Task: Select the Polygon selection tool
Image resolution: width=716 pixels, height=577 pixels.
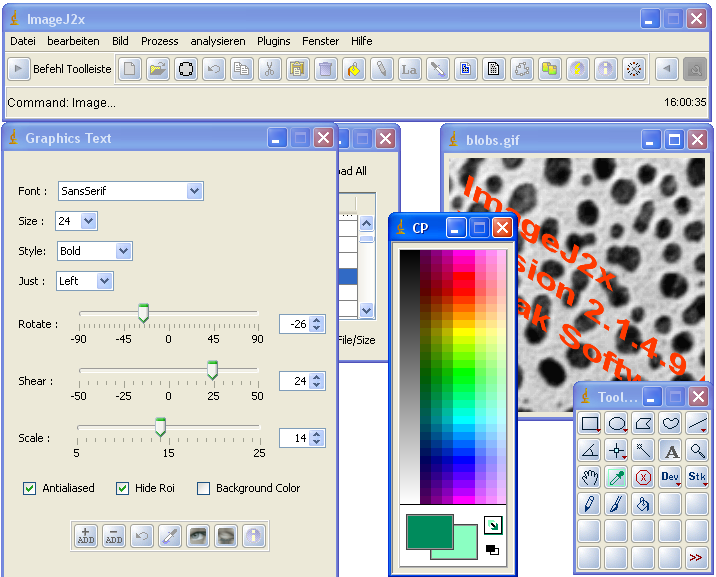Action: click(643, 424)
